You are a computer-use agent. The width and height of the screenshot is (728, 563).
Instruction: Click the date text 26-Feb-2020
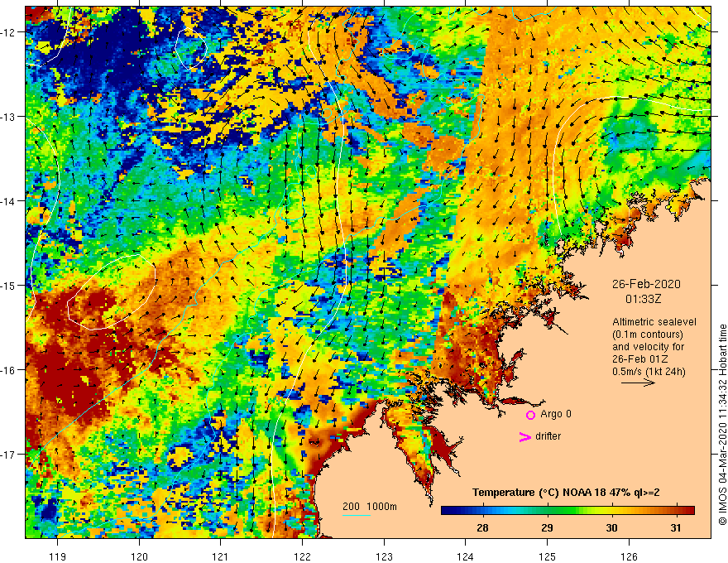point(646,284)
